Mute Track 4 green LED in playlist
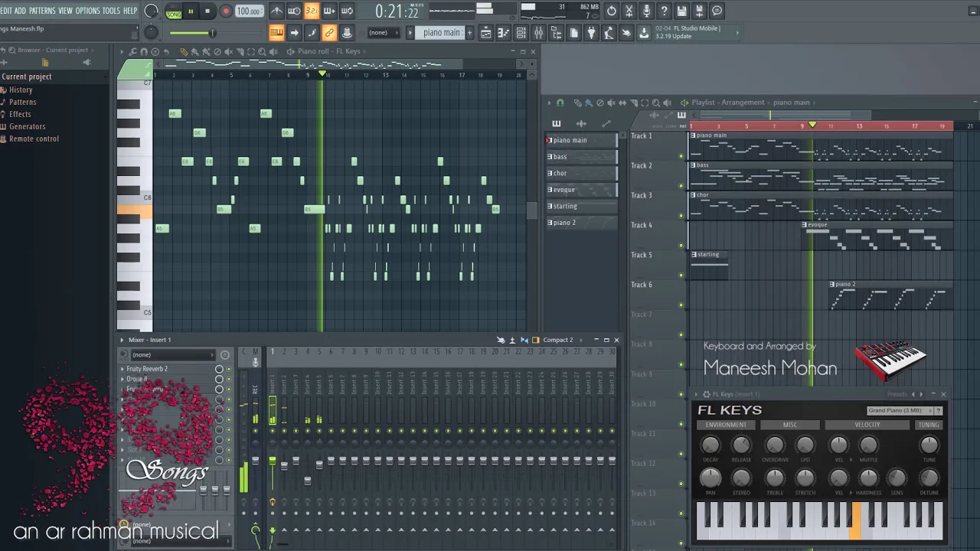 tap(681, 246)
